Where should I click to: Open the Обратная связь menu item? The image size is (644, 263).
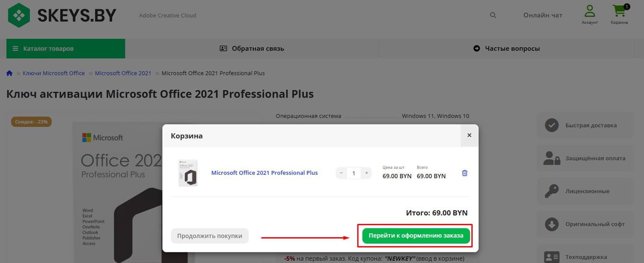[x=252, y=49]
